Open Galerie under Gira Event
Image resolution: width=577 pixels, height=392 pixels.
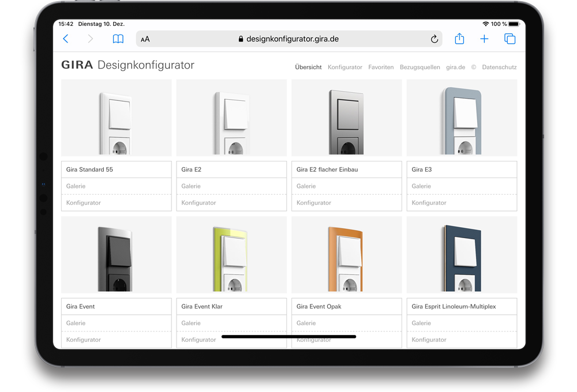pos(117,323)
